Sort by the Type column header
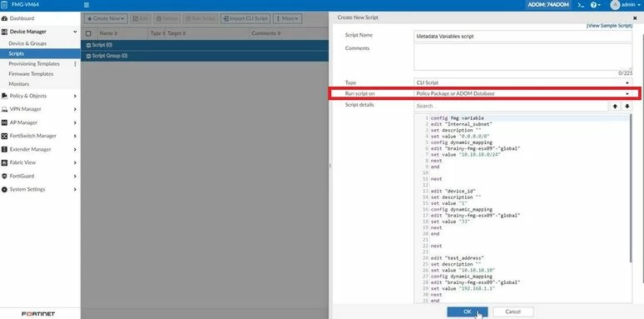The image size is (644, 319). click(158, 33)
